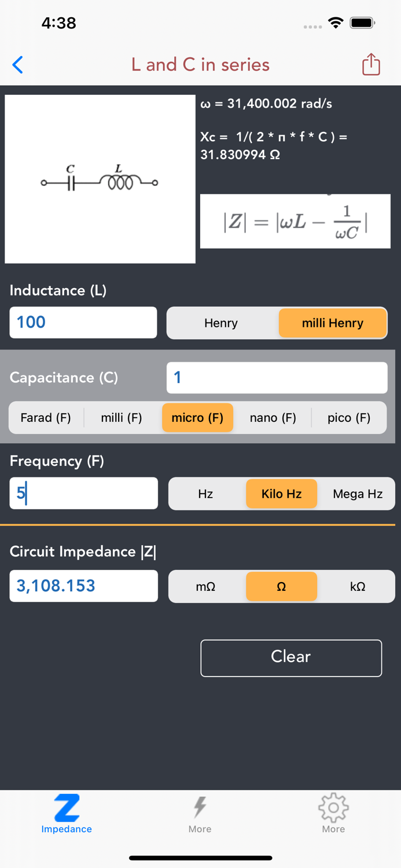This screenshot has height=868, width=401.
Task: Select pico (F) capacitance unit
Action: click(x=349, y=417)
